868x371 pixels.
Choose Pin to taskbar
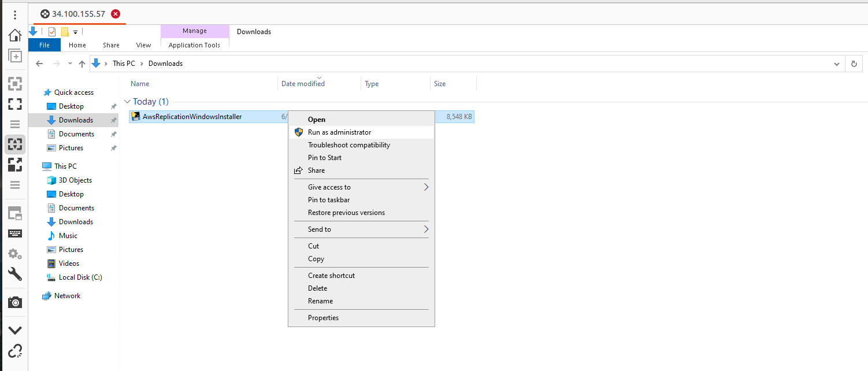(x=361, y=200)
